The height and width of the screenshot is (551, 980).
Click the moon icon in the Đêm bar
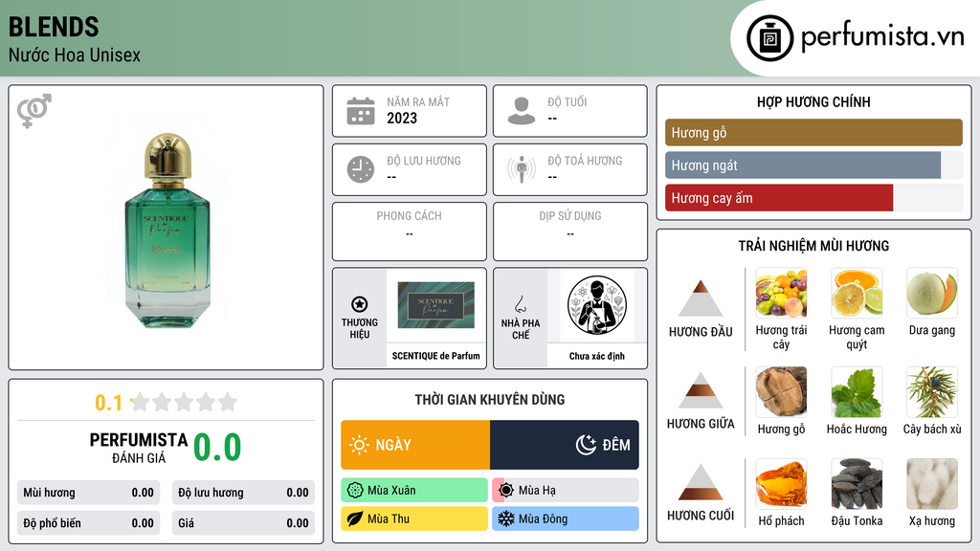point(587,445)
